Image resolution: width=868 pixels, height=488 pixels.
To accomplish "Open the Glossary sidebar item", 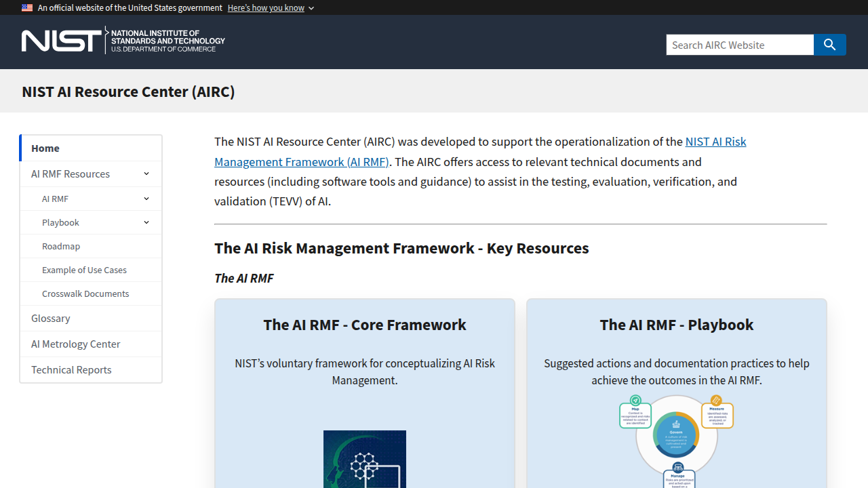I will click(x=91, y=318).
